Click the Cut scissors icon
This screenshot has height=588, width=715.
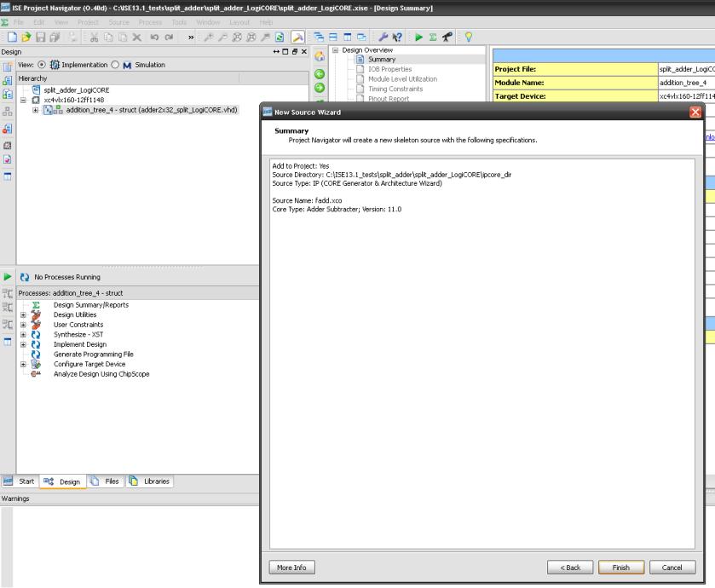(x=94, y=37)
